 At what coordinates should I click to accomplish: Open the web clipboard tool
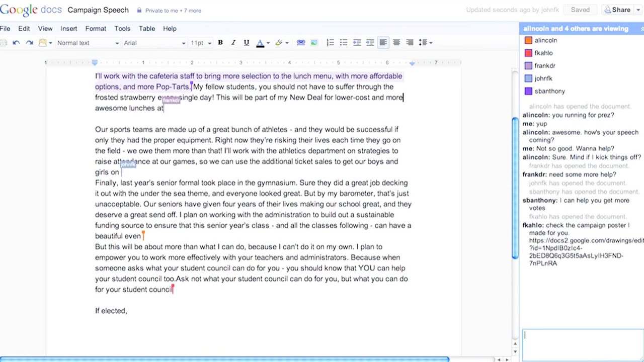pyautogui.click(x=43, y=43)
